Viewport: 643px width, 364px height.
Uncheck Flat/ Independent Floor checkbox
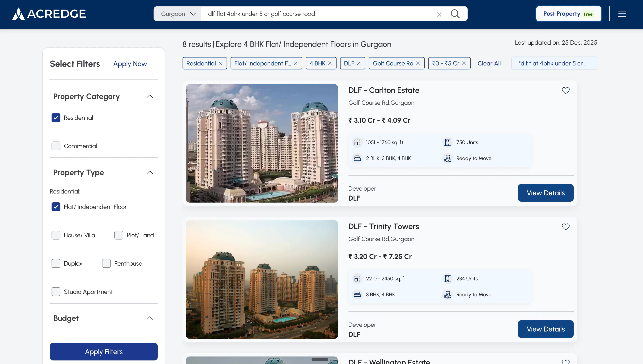pyautogui.click(x=56, y=207)
